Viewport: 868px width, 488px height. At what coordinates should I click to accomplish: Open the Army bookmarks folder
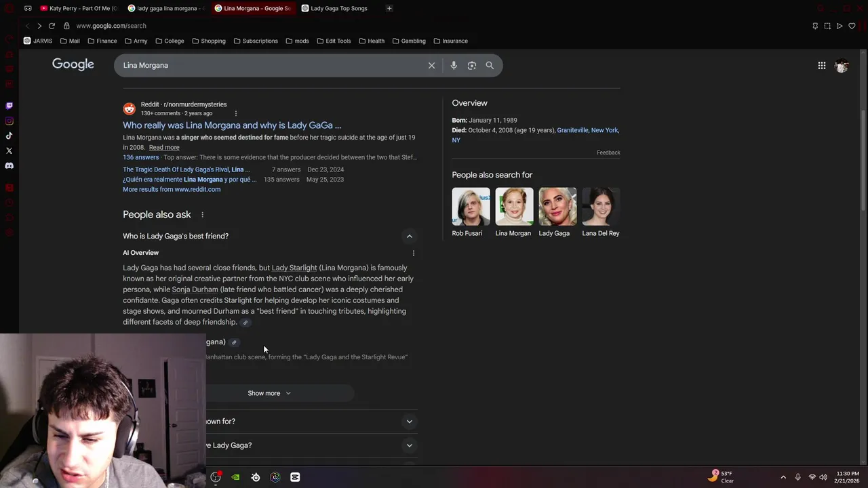[136, 41]
